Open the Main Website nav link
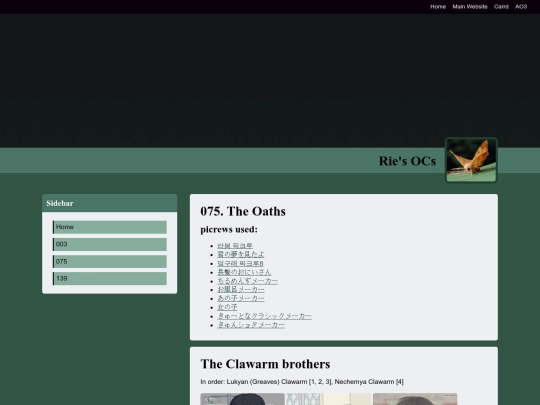 tap(470, 7)
